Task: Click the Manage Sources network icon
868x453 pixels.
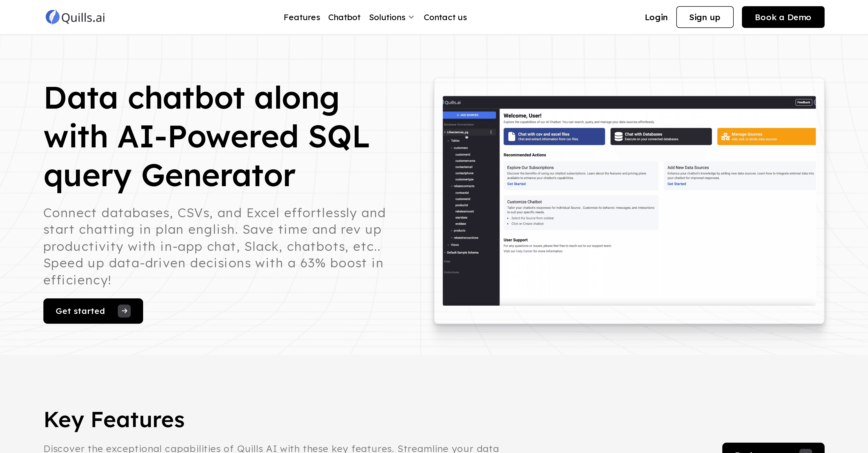Action: [725, 136]
